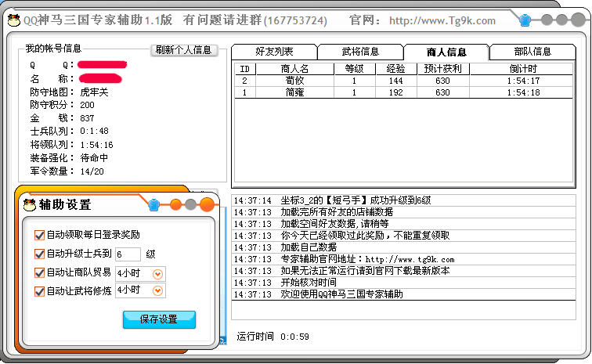Click 士兵队列 time 0:1:48
592x364 pixels.
[95, 131]
